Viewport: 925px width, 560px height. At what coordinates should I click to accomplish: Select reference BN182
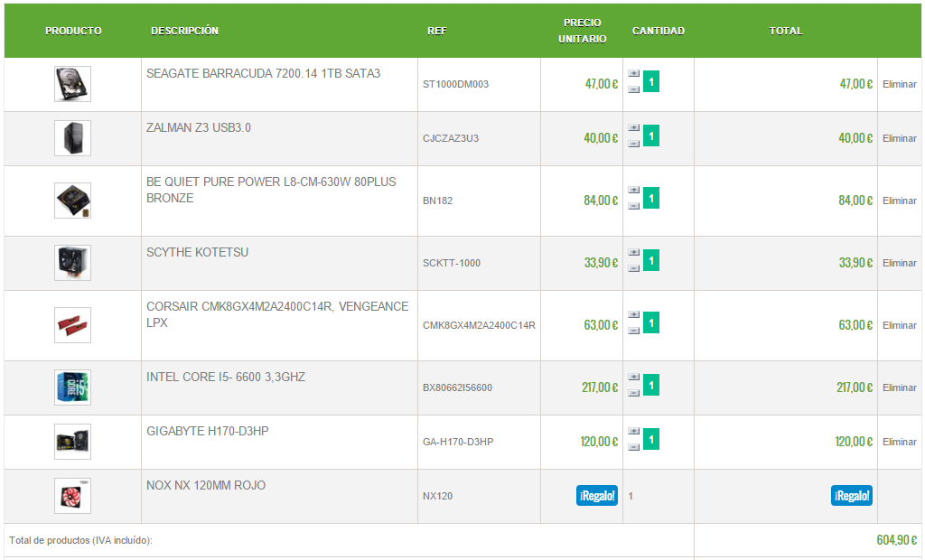pos(438,201)
